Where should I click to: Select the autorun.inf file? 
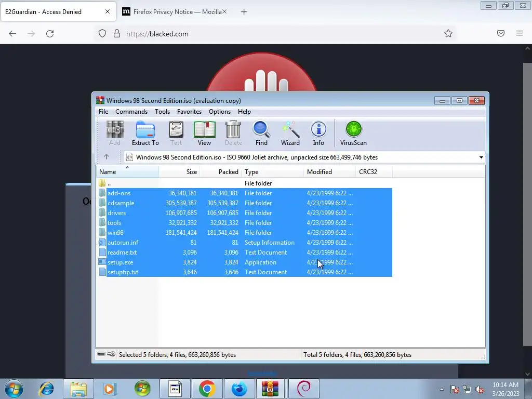pos(244,242)
